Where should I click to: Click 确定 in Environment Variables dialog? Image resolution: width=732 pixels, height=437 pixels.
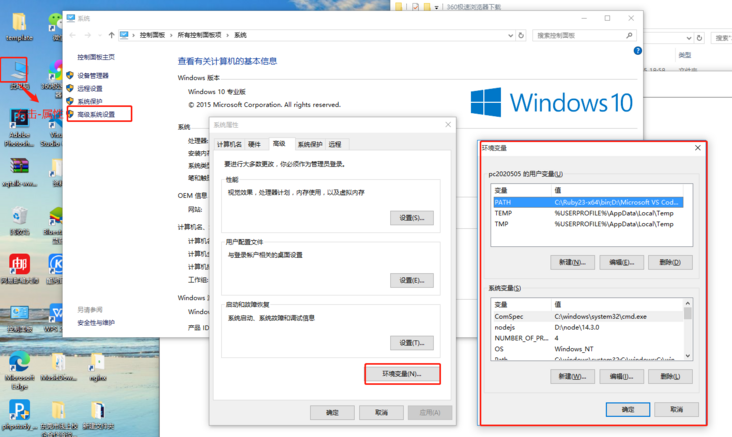coord(628,409)
